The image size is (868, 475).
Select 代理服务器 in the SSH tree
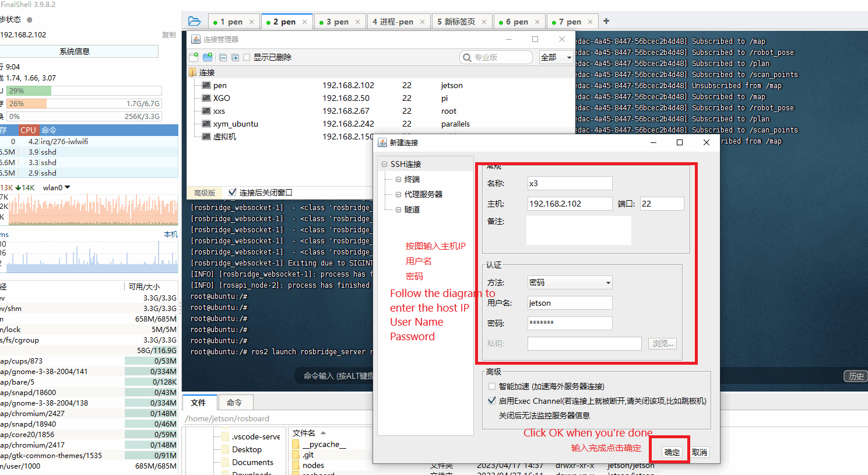(x=423, y=194)
